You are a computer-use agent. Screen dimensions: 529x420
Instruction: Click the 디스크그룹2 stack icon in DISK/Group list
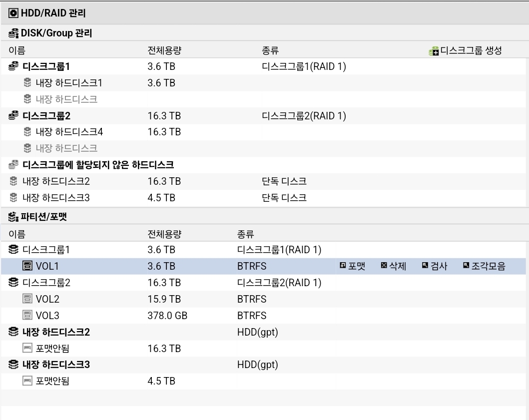coord(13,116)
